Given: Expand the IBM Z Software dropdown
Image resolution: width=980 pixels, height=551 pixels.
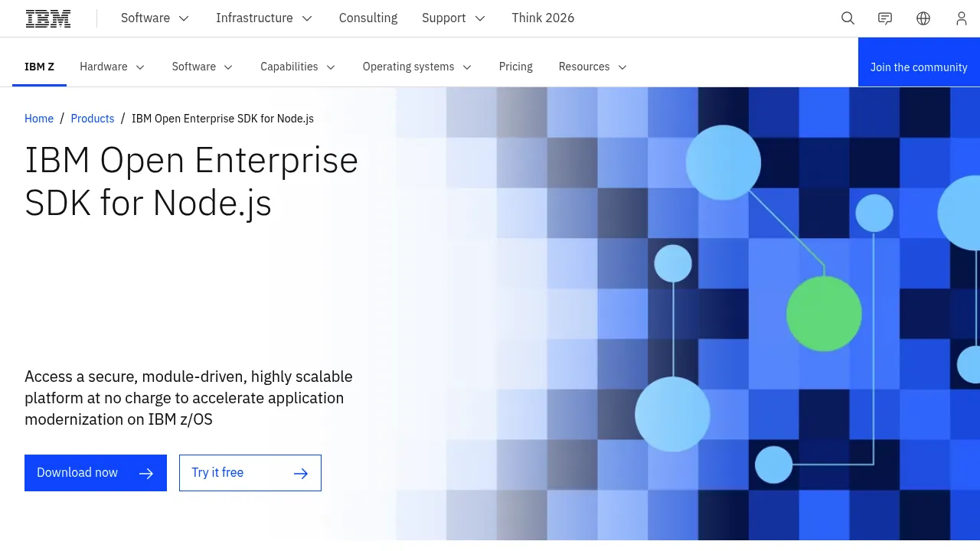Looking at the screenshot, I should point(203,67).
